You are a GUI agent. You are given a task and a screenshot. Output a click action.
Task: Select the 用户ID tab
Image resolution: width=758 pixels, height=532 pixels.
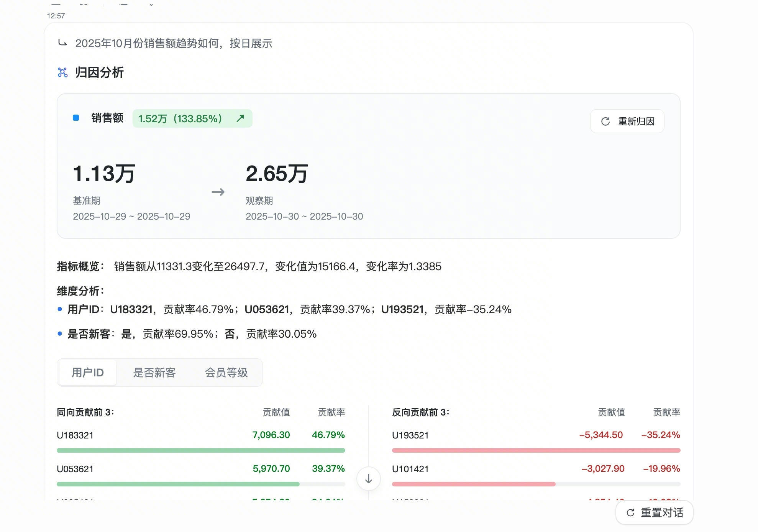click(87, 373)
